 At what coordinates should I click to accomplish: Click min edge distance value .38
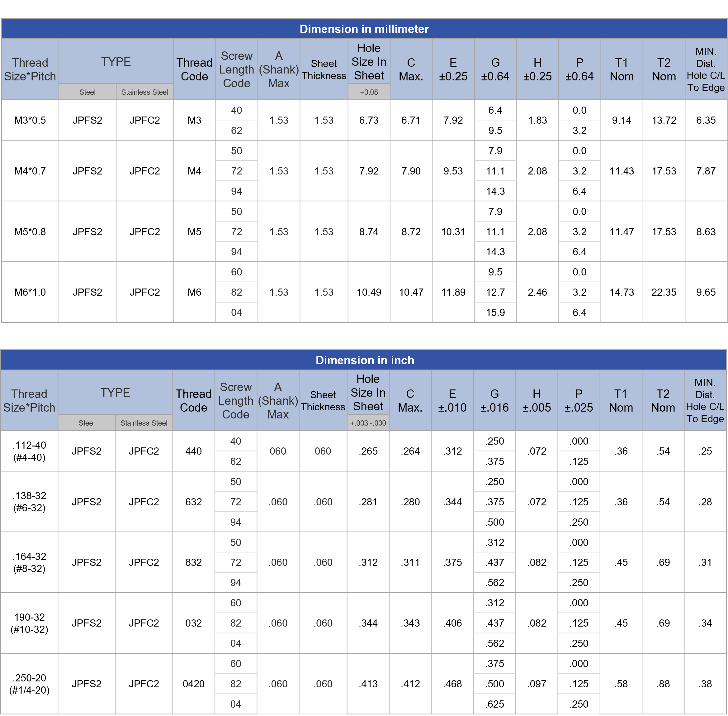tap(705, 684)
